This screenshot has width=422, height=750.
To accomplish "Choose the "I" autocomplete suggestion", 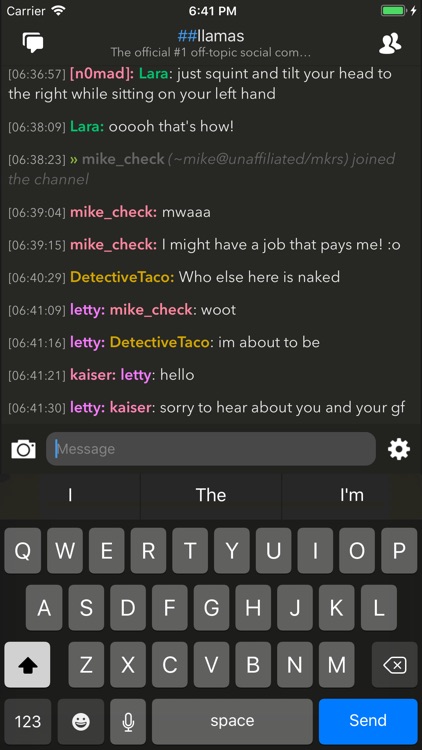I will [70, 496].
